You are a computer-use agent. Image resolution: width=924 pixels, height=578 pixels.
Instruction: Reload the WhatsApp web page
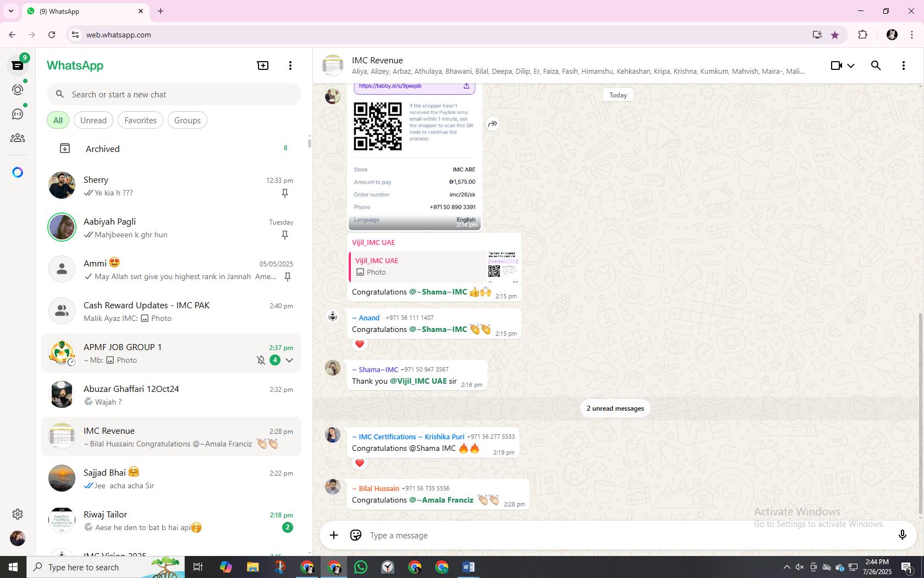52,35
